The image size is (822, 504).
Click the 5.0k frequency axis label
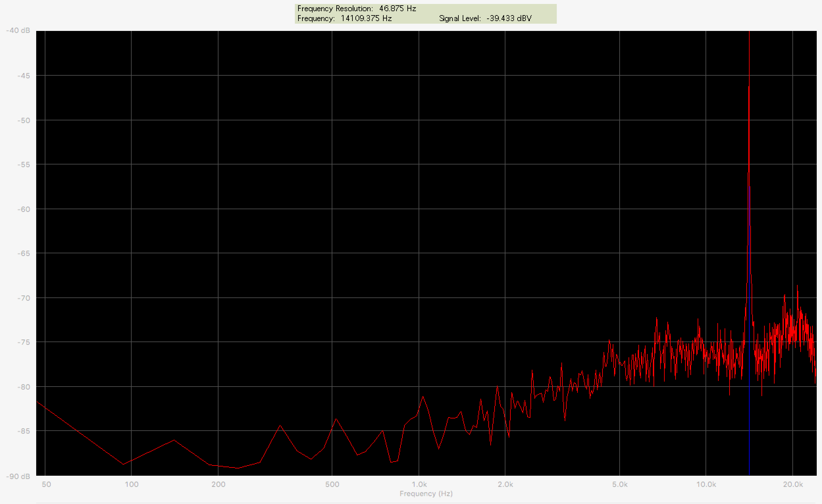click(x=620, y=484)
